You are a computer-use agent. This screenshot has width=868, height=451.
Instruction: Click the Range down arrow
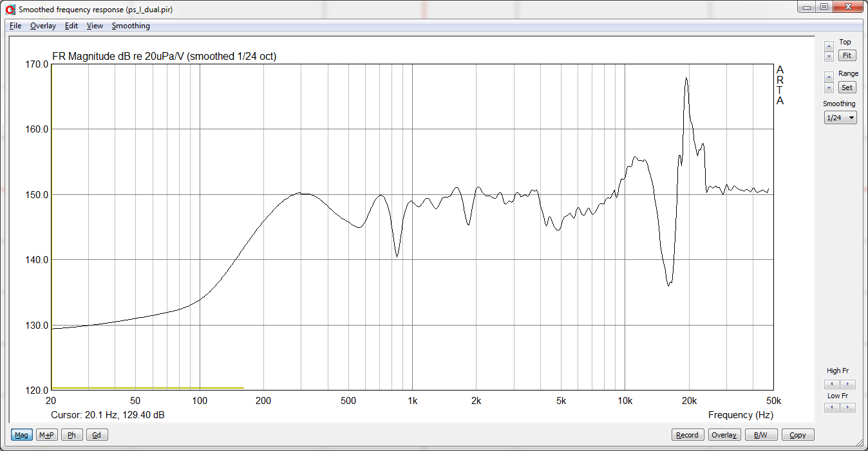(x=829, y=87)
